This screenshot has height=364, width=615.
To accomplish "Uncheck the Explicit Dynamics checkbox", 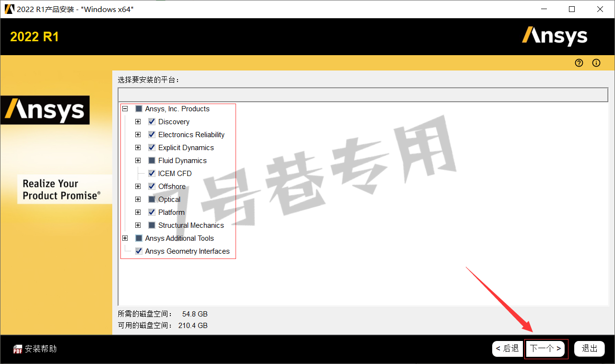I will [152, 148].
